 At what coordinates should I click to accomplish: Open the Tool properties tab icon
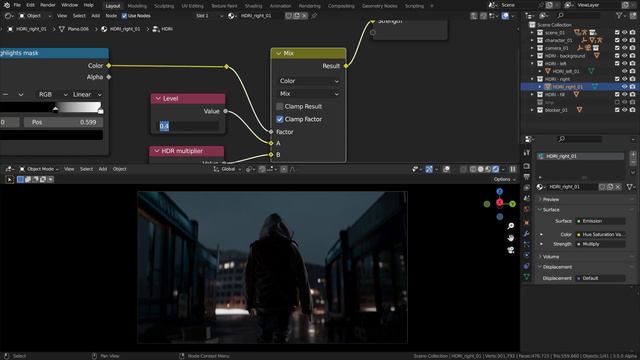527,153
